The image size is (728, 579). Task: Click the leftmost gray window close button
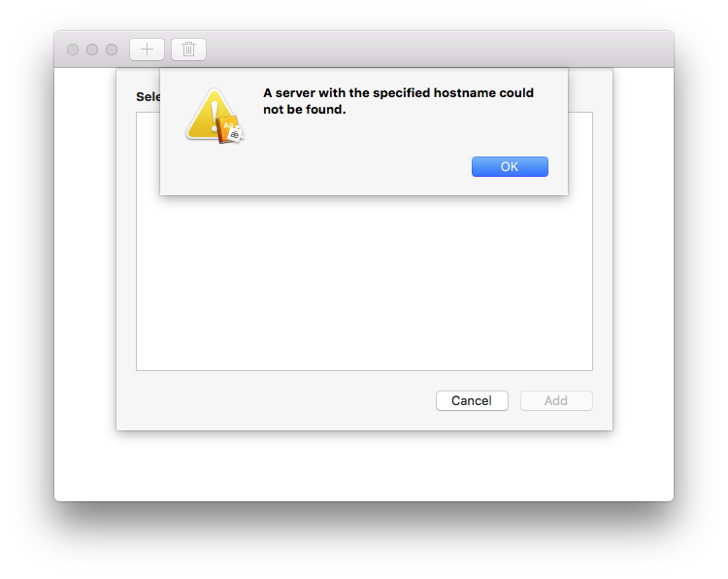coord(73,50)
